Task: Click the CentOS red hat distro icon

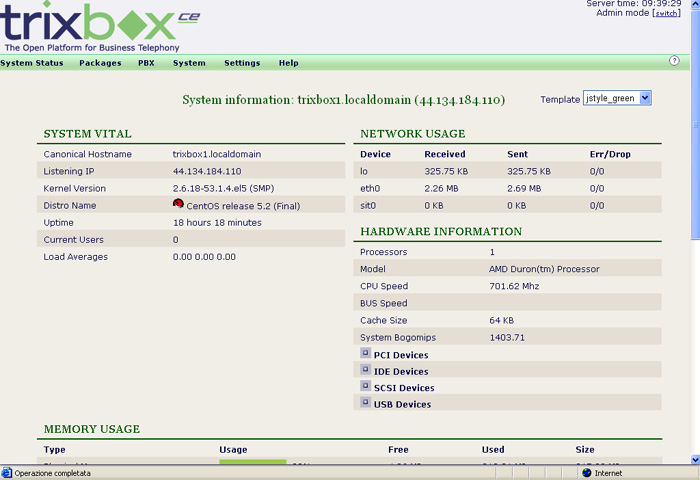Action: coord(178,204)
